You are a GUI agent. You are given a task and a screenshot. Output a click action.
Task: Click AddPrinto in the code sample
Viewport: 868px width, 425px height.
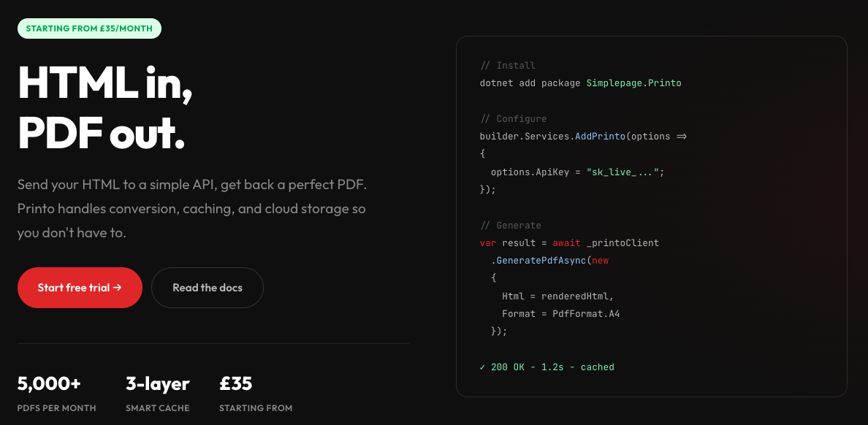600,136
